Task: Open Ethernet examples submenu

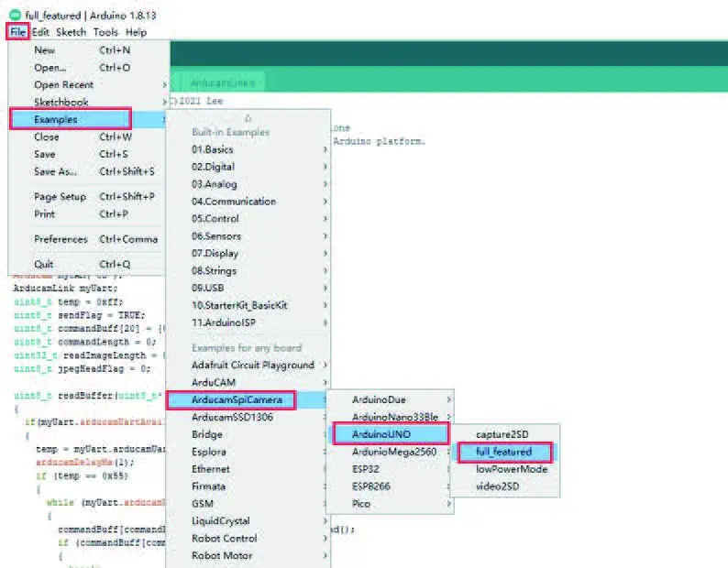Action: tap(248, 469)
